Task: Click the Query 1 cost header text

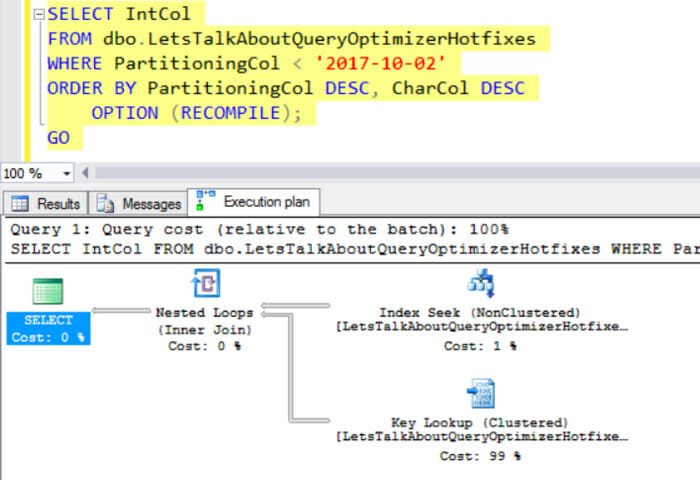Action: coord(260,229)
